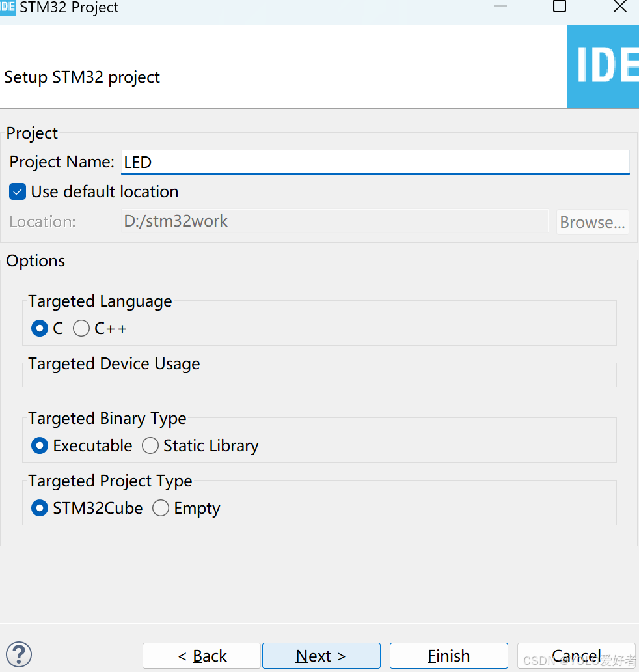This screenshot has width=639, height=672.
Task: Select the C++ language radio button
Action: [x=81, y=328]
